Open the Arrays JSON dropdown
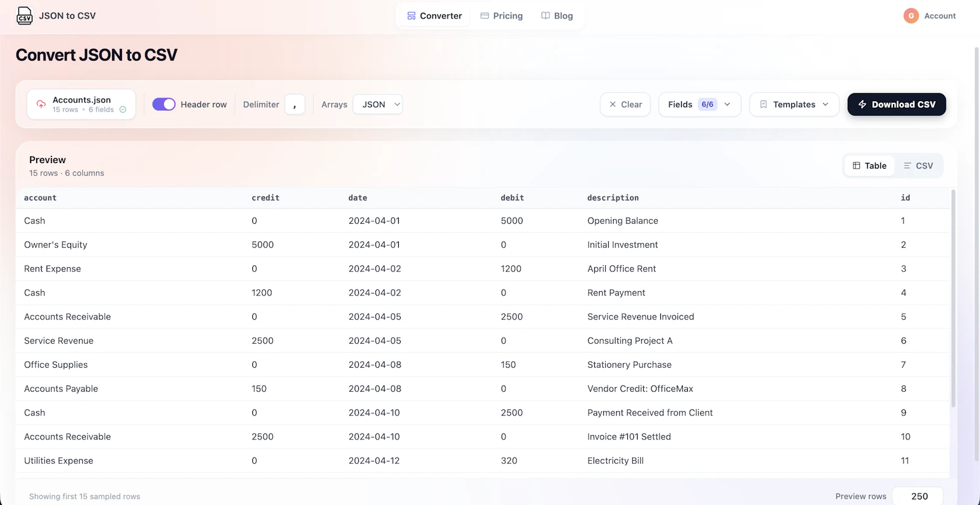This screenshot has width=980, height=505. point(377,105)
